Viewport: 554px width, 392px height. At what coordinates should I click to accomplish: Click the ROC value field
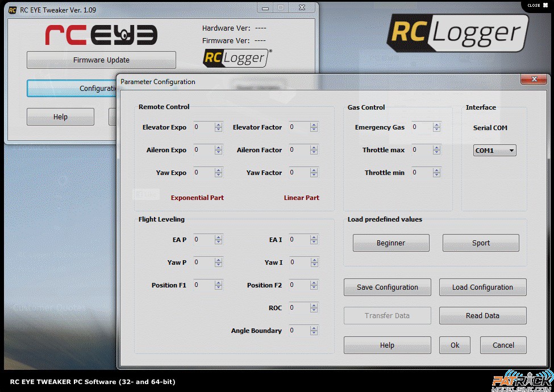coord(299,307)
